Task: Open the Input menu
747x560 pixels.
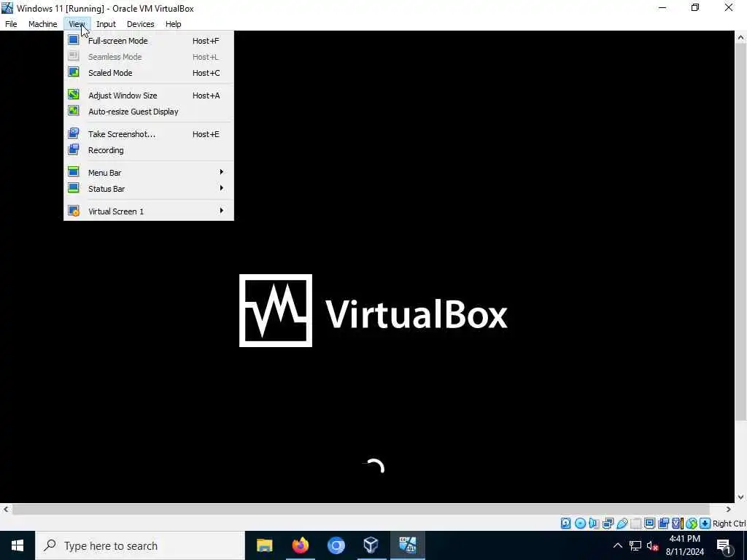Action: (x=106, y=24)
